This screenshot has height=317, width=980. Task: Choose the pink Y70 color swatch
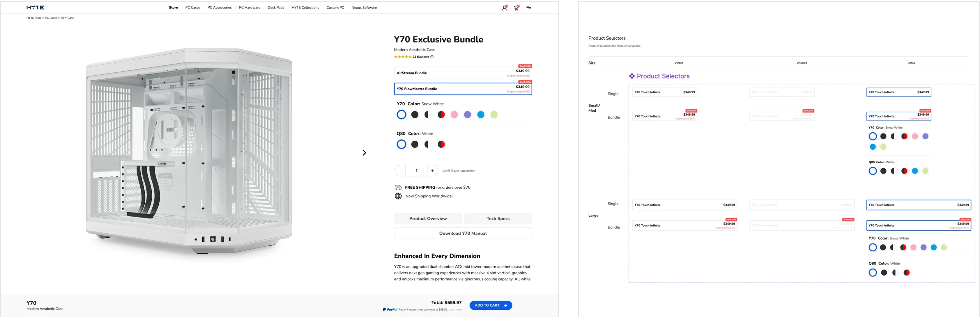coord(454,115)
